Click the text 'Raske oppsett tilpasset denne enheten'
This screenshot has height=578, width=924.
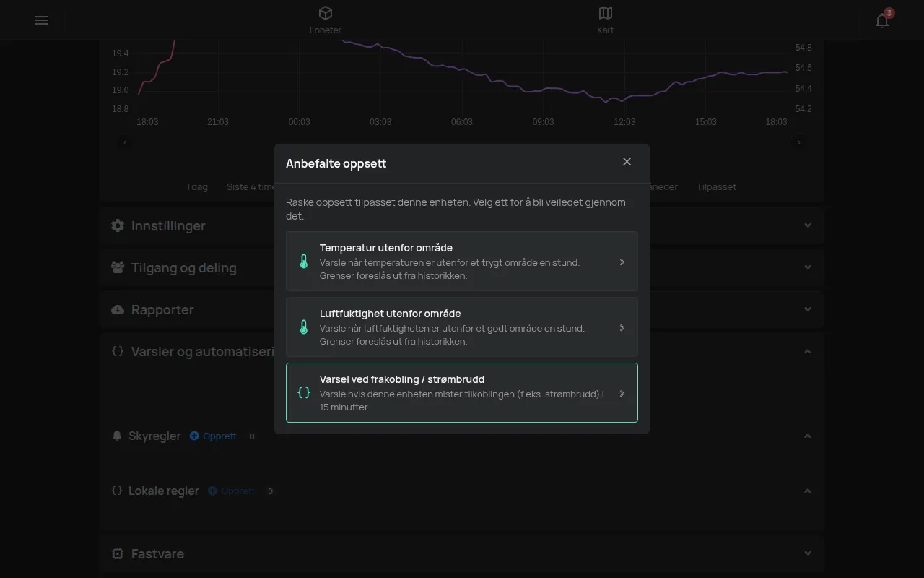click(377, 202)
